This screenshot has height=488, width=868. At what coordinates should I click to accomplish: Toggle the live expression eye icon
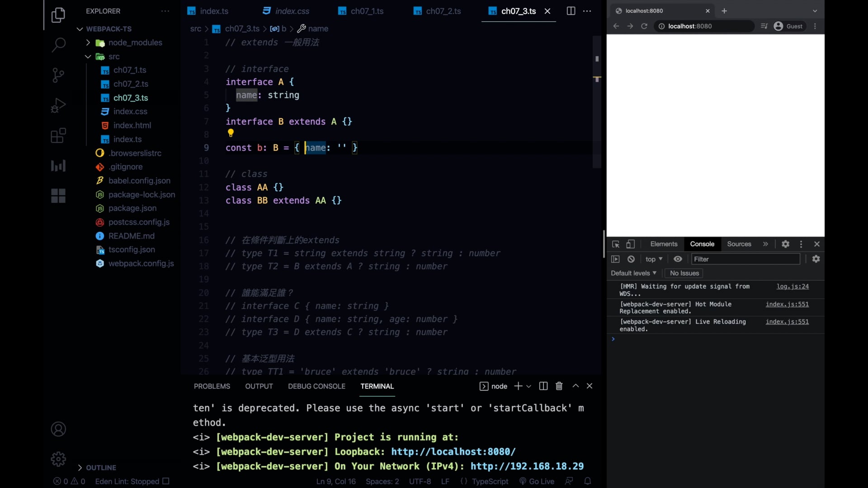(x=678, y=259)
